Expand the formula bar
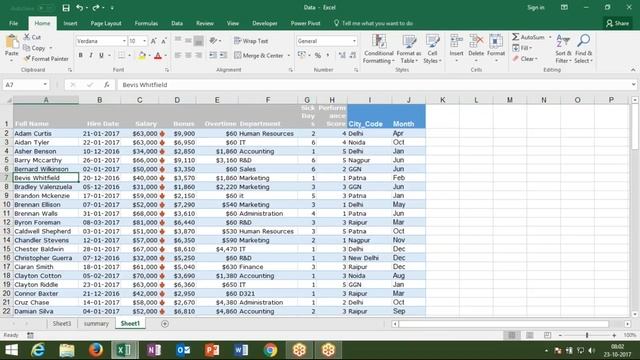 pos(633,85)
